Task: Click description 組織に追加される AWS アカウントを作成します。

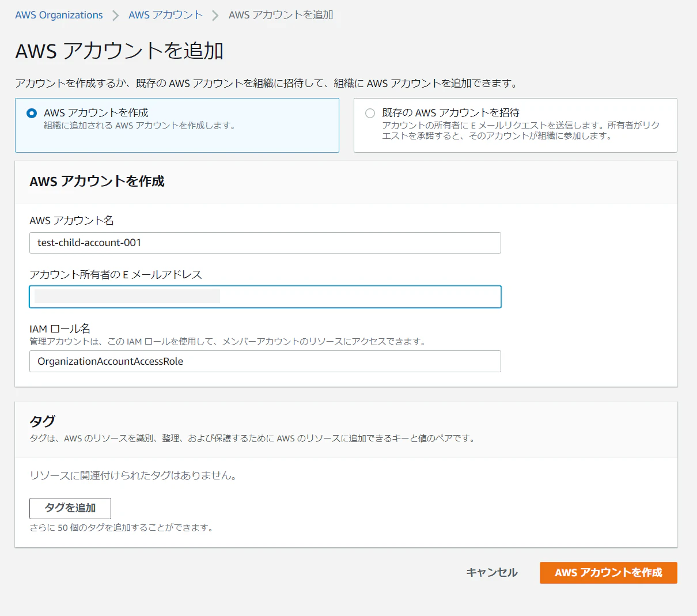Action: [x=141, y=126]
